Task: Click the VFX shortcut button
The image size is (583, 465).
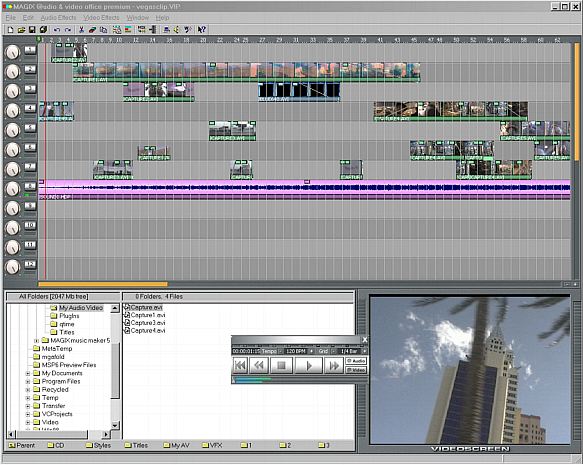Action: coord(212,445)
